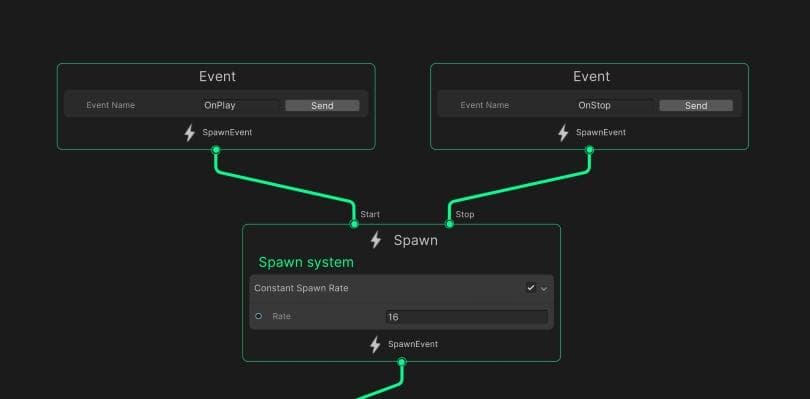
Task: Click the OnPlay event output port
Action: pyautogui.click(x=216, y=150)
